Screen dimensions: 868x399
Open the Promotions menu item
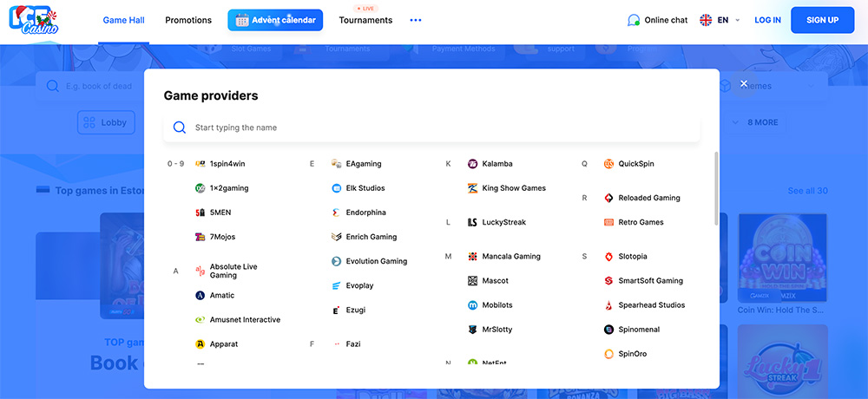[188, 21]
